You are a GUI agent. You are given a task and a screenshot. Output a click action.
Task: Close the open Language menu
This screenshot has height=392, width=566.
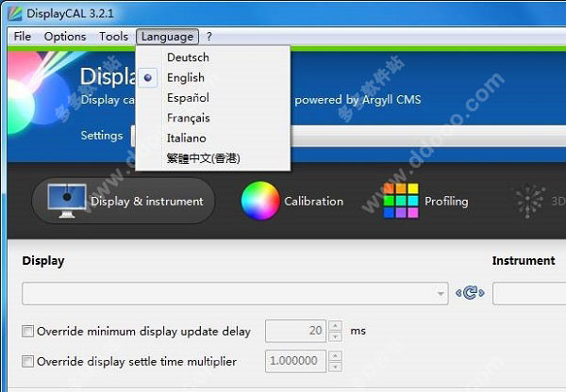(x=168, y=37)
